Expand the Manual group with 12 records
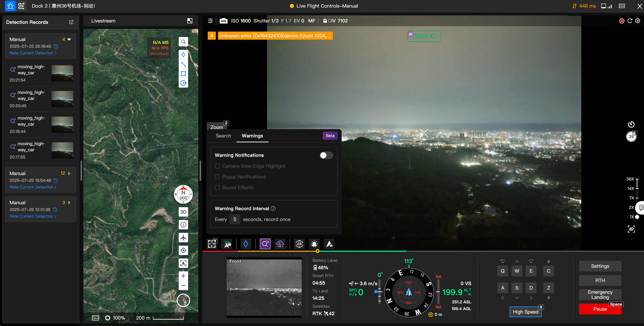Viewport: 644px width, 326px height. click(x=69, y=173)
